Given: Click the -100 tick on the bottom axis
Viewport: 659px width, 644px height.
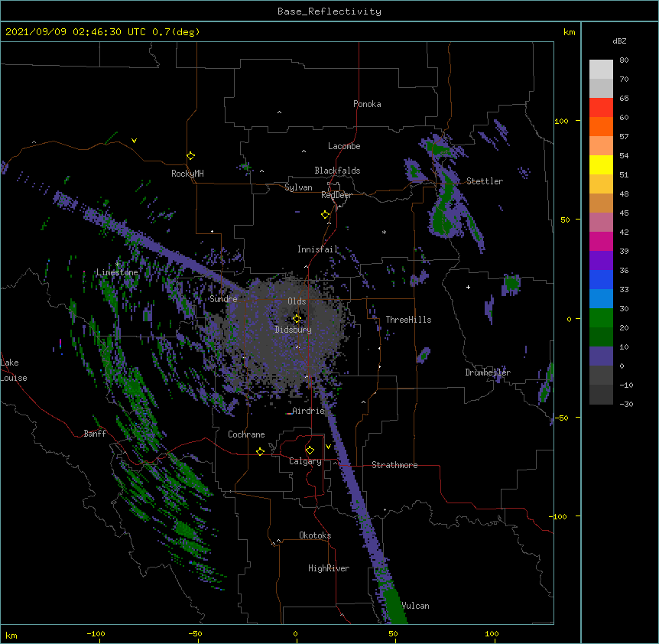Looking at the screenshot, I should pos(96,633).
